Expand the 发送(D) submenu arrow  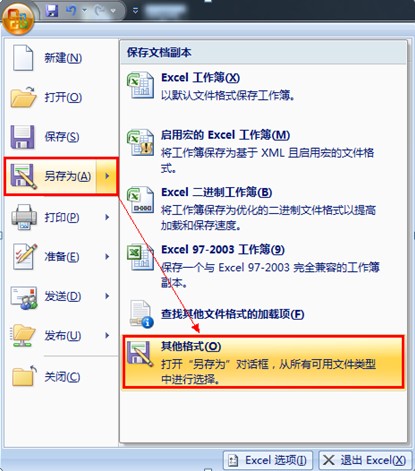click(107, 296)
